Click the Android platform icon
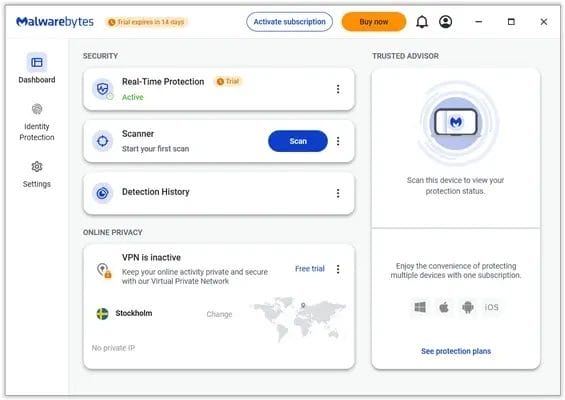The image size is (565, 400). pyautogui.click(x=468, y=307)
